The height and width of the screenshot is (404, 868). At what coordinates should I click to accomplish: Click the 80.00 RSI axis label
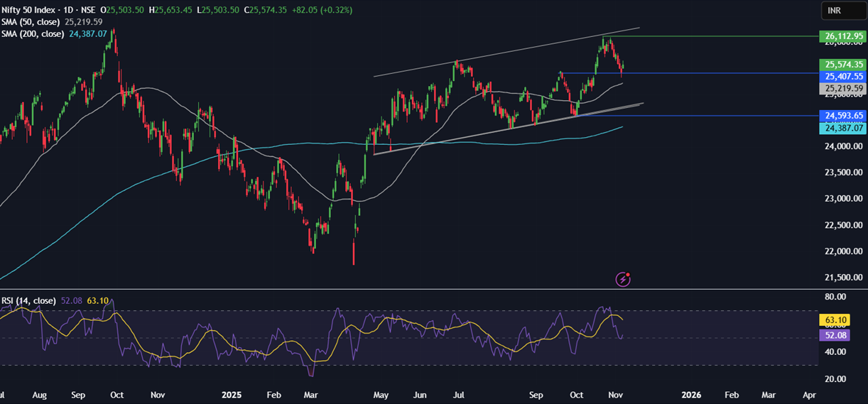click(x=835, y=297)
